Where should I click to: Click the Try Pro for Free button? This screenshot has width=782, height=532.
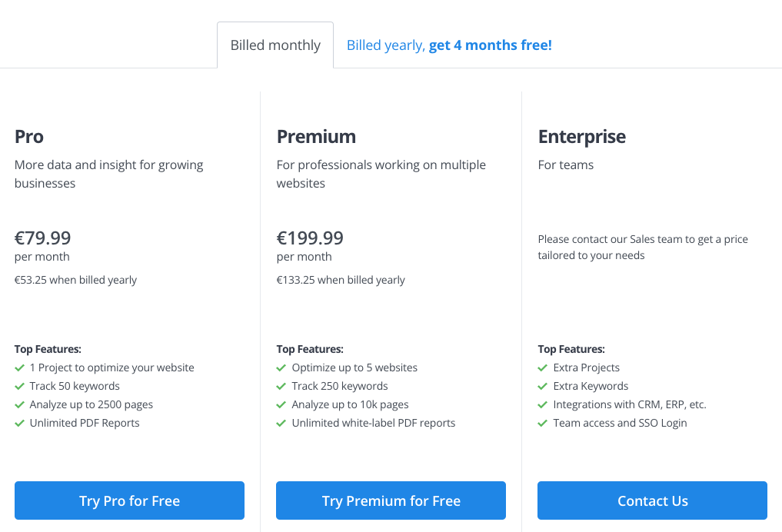click(x=129, y=500)
